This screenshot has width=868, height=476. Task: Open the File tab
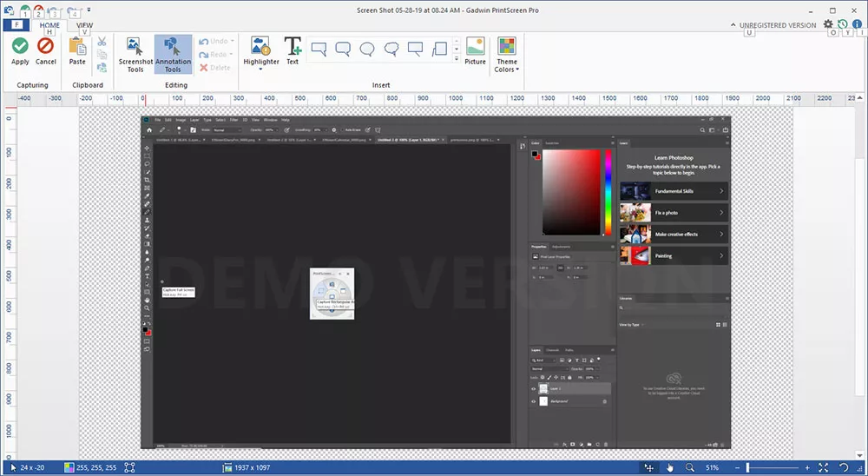pyautogui.click(x=16, y=25)
